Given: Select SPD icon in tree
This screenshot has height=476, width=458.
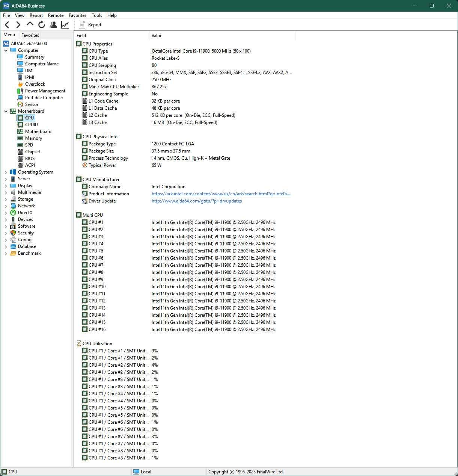Looking at the screenshot, I should coord(20,145).
